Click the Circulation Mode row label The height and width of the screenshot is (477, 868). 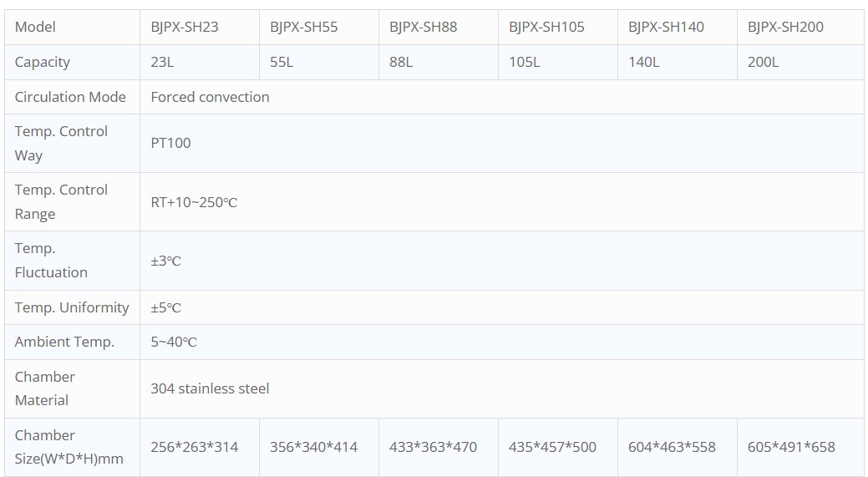click(x=70, y=97)
